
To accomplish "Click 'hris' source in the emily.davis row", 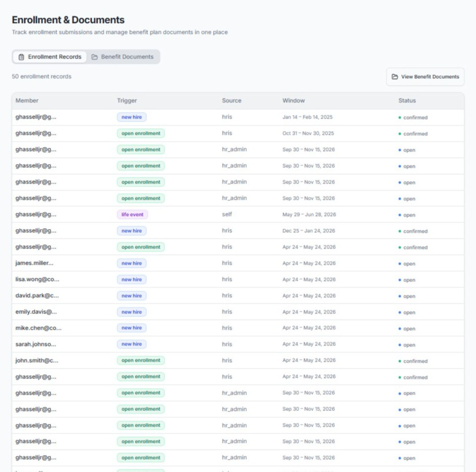I will click(227, 312).
